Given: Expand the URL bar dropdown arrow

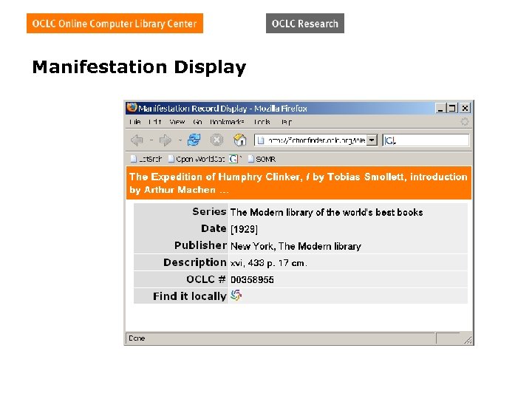Looking at the screenshot, I should tap(372, 140).
